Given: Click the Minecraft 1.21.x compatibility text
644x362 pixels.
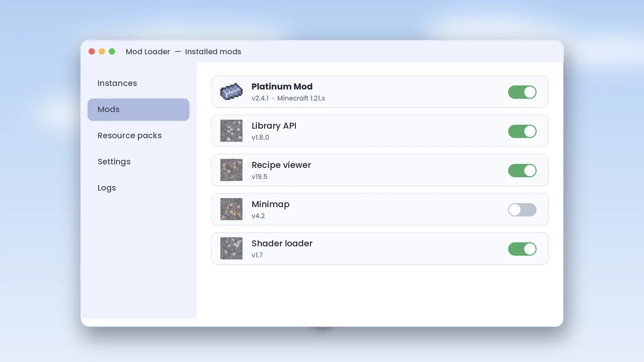Looking at the screenshot, I should coord(301,98).
